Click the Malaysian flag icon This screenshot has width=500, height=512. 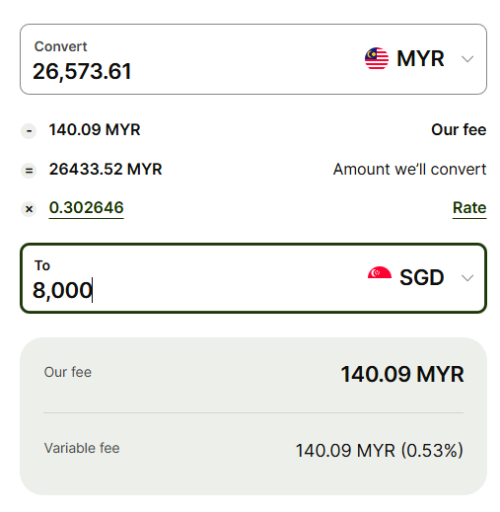coord(377,58)
